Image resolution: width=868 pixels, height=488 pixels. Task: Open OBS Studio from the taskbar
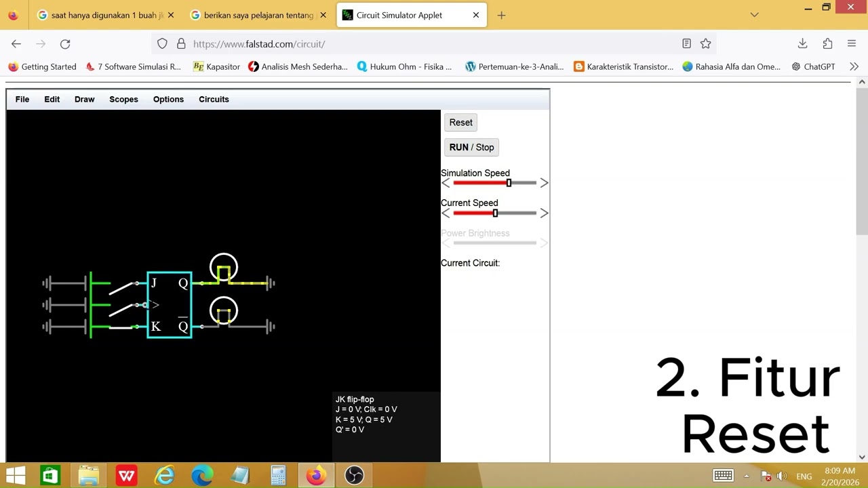[354, 476]
